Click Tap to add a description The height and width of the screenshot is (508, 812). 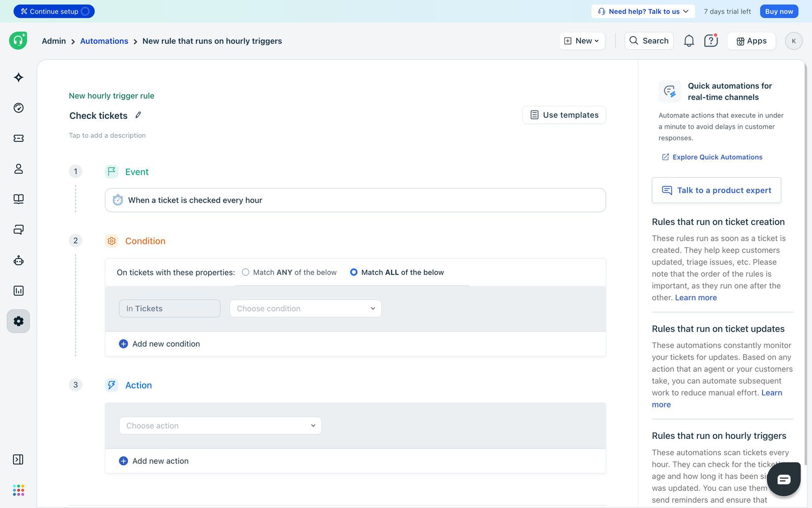pyautogui.click(x=107, y=135)
